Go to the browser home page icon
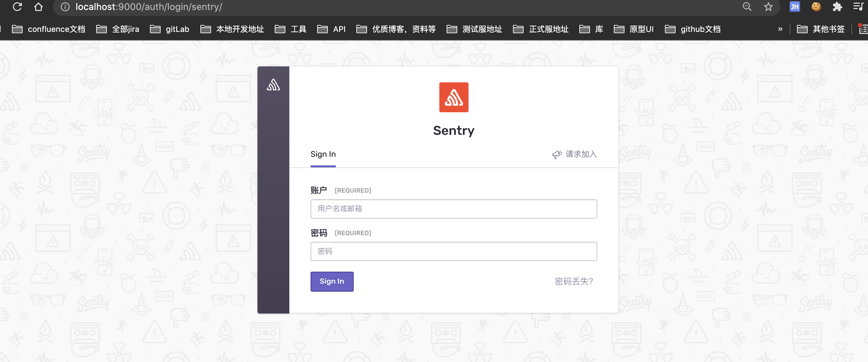The image size is (868, 362). pyautogui.click(x=38, y=7)
